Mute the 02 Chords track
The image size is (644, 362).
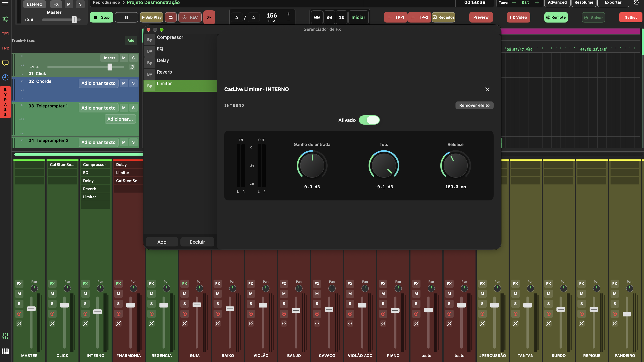124,83
